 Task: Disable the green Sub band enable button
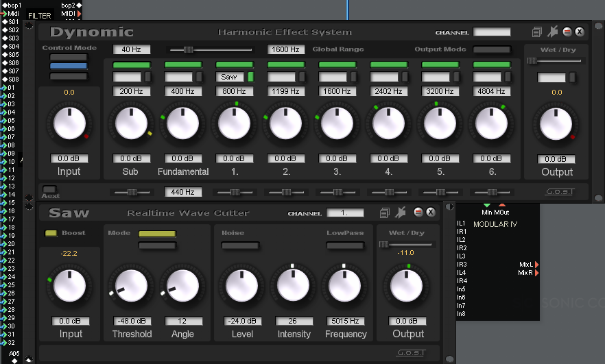pyautogui.click(x=131, y=64)
